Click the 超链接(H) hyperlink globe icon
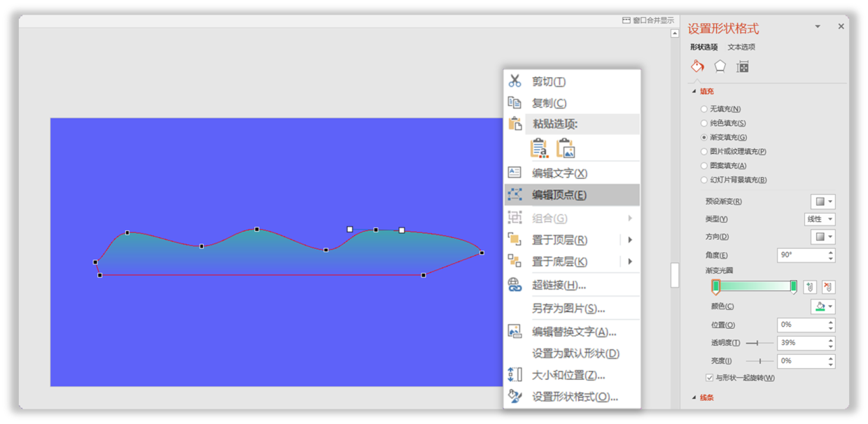 click(515, 284)
